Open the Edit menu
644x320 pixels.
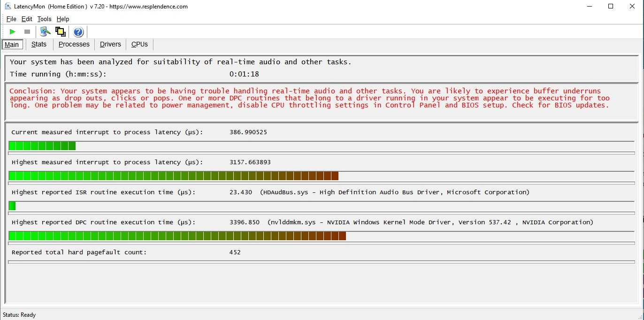[x=27, y=19]
